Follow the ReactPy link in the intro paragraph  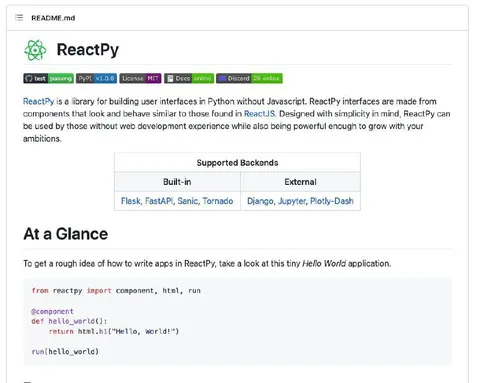(38, 101)
